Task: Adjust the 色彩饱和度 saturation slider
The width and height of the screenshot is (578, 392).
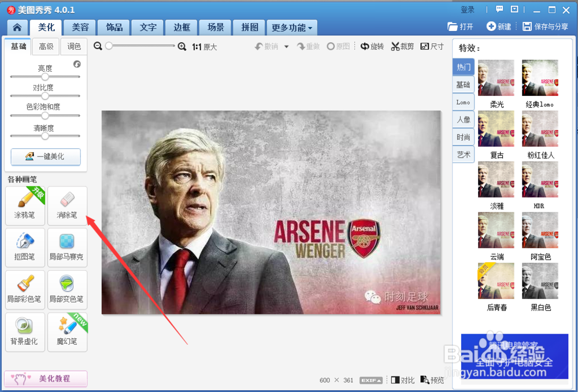Action: pyautogui.click(x=45, y=115)
